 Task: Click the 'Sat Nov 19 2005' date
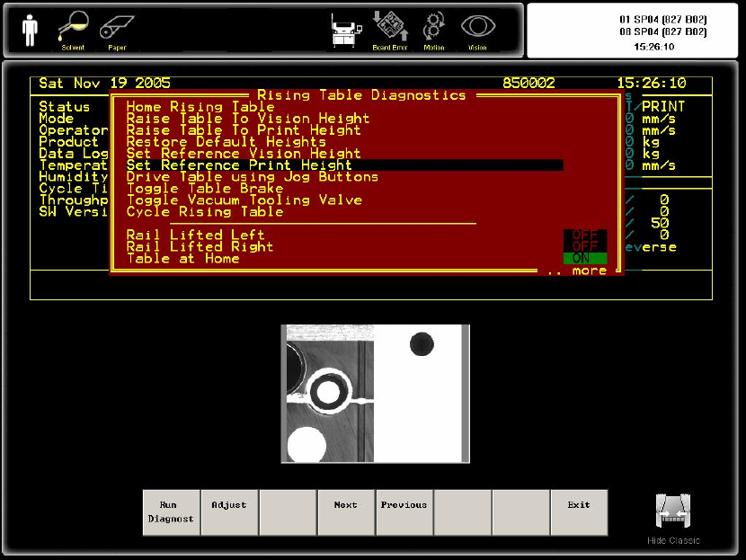click(104, 84)
